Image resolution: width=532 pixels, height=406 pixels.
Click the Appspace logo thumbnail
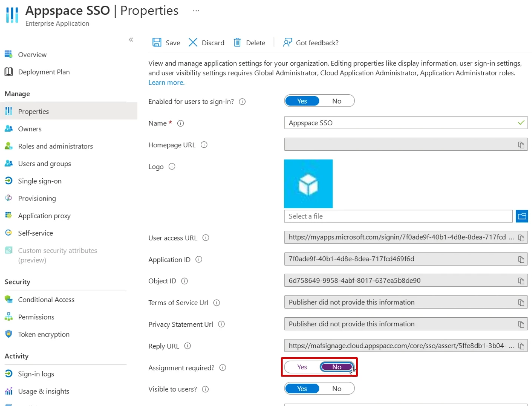(308, 184)
